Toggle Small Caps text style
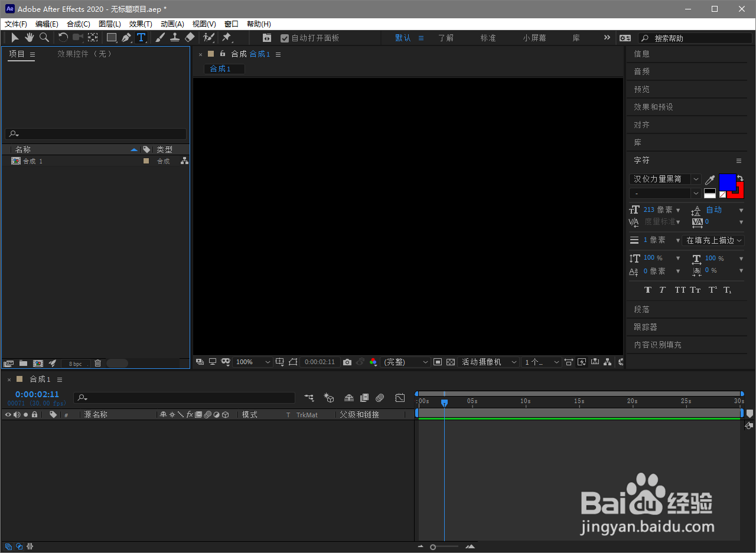The height and width of the screenshot is (553, 756). [696, 290]
